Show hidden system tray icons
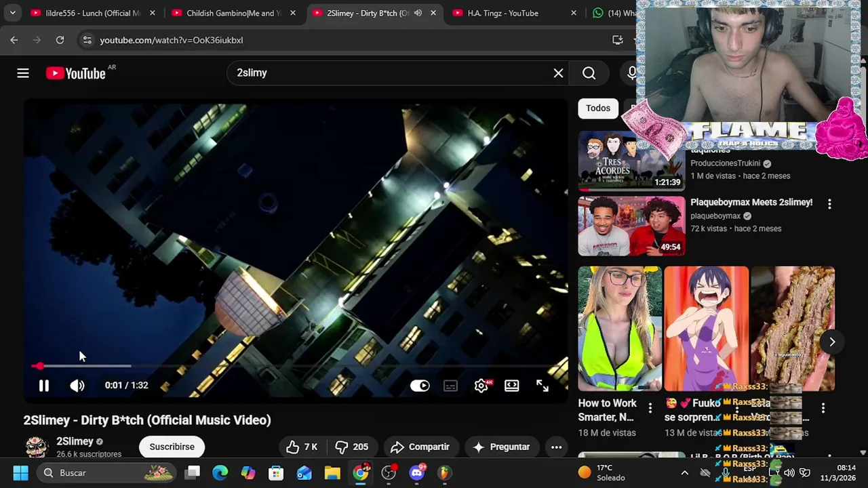The image size is (868, 488). pyautogui.click(x=684, y=473)
